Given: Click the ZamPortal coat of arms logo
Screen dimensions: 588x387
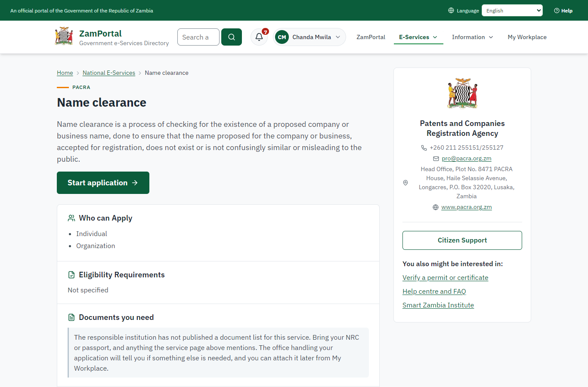Looking at the screenshot, I should [x=64, y=37].
